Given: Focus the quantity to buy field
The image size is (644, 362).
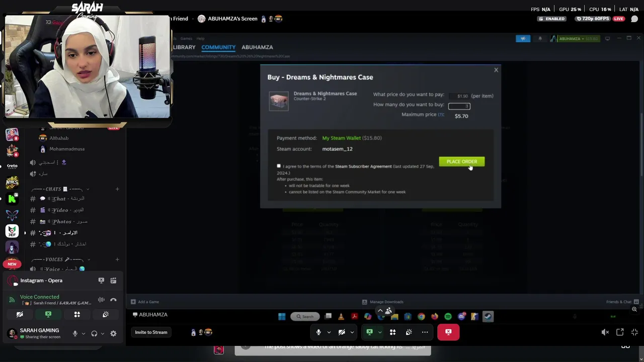Looking at the screenshot, I should coord(459,106).
